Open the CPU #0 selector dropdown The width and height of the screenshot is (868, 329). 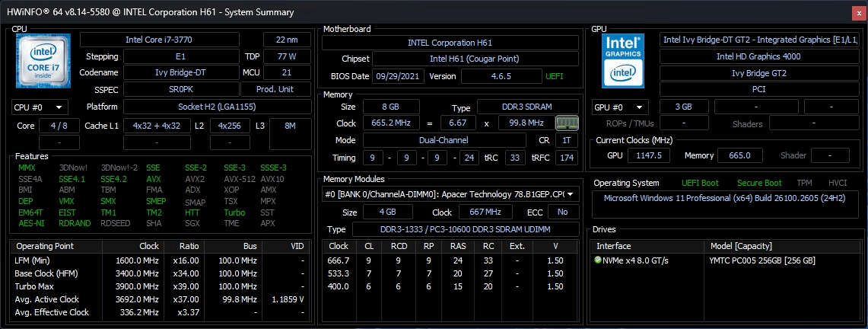point(39,107)
